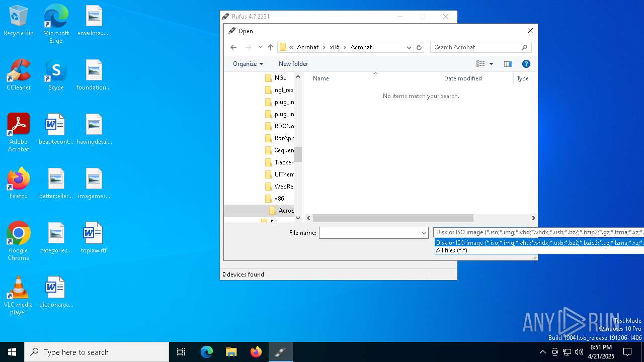Select the dictionarya Word document on the desktop
Screen dimensions: 644x362
coord(56,293)
